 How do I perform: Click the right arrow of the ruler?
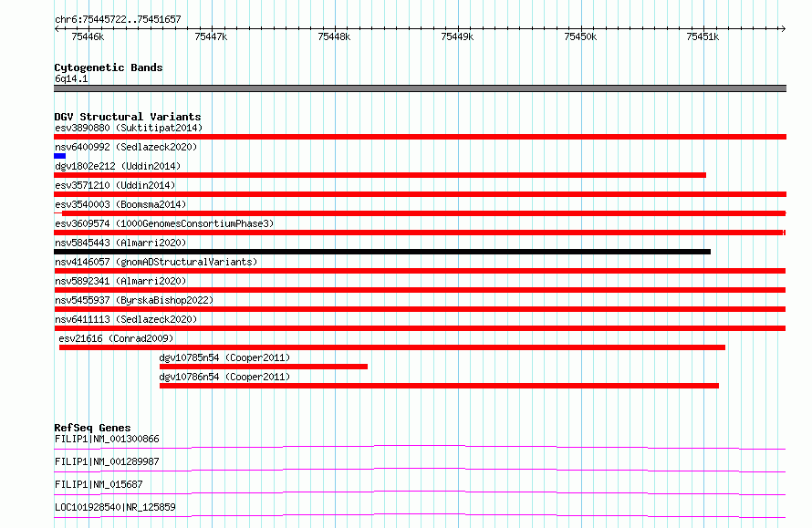click(x=783, y=28)
